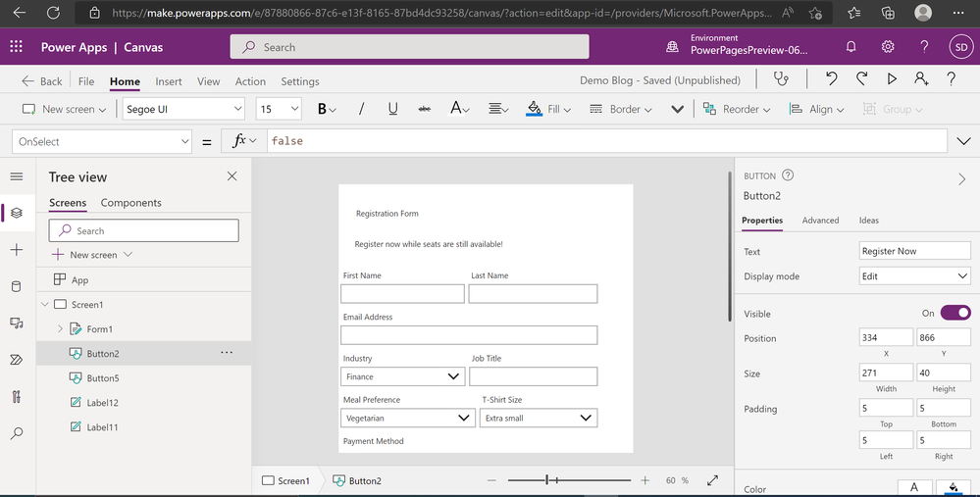The width and height of the screenshot is (980, 497).
Task: Open the Media icon in left rail
Action: click(17, 323)
